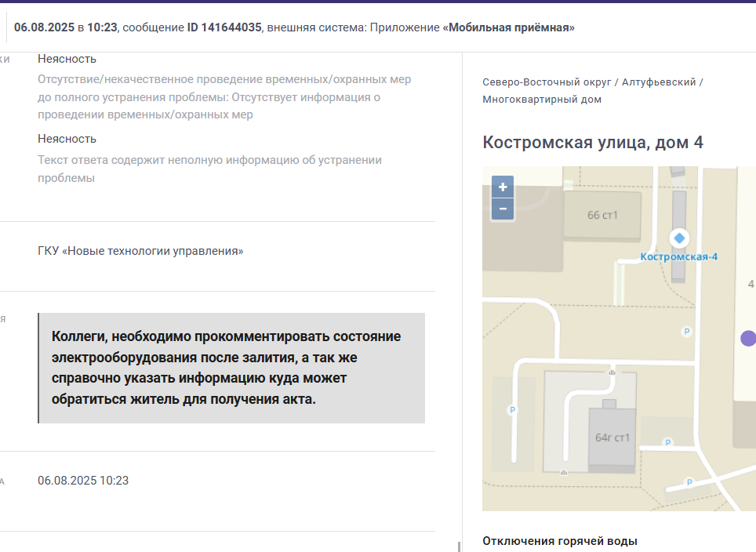
Task: Click the timestamp 06.08.2025 10:23 row
Action: pos(83,481)
